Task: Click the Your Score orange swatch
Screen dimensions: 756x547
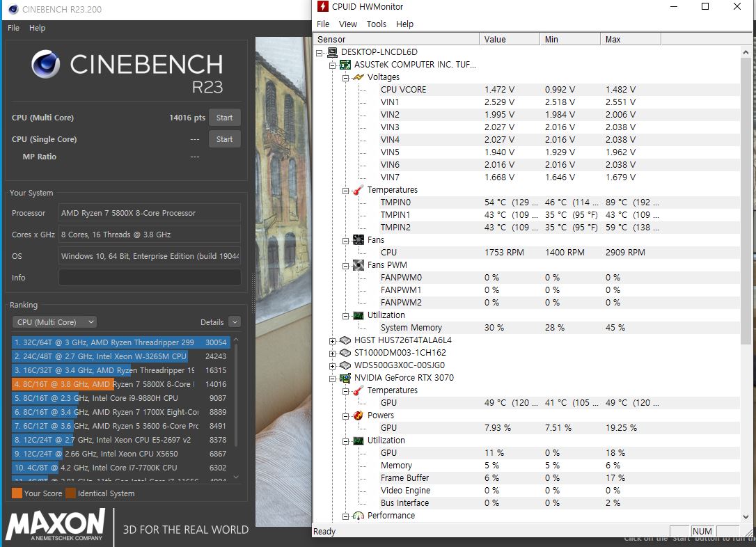Action: [x=17, y=493]
